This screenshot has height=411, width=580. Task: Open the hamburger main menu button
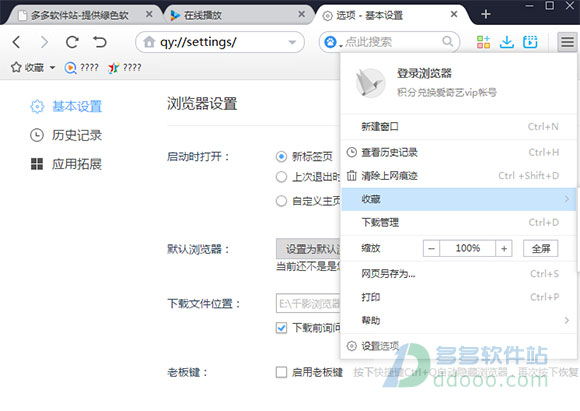pyautogui.click(x=567, y=42)
